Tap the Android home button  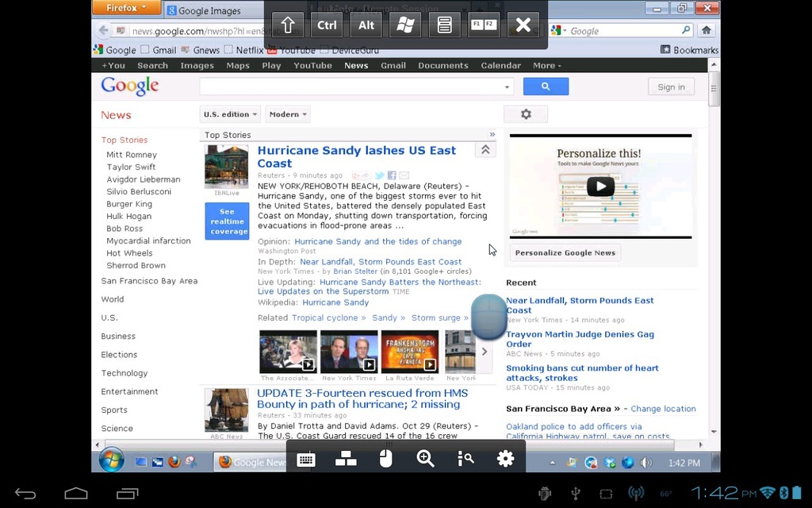coord(76,494)
